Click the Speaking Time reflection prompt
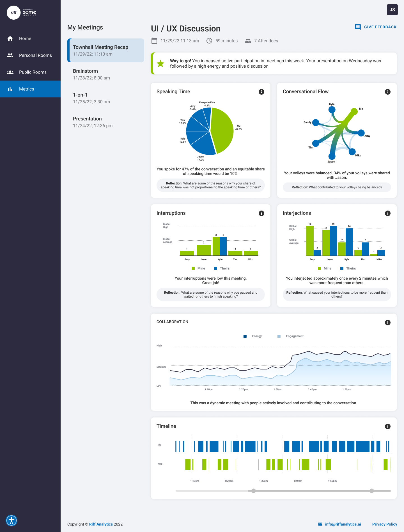The width and height of the screenshot is (404, 532). coord(211,185)
